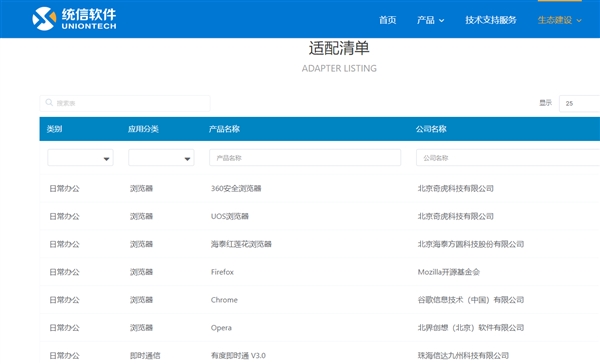Focus the 产品名称 filter field
The height and width of the screenshot is (364, 600).
[x=305, y=157]
